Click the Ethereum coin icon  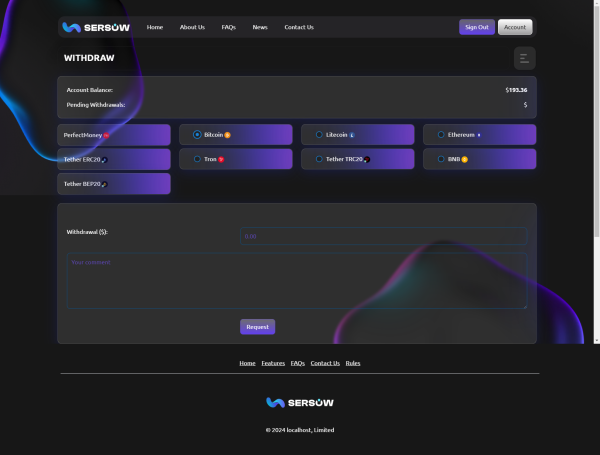click(479, 135)
